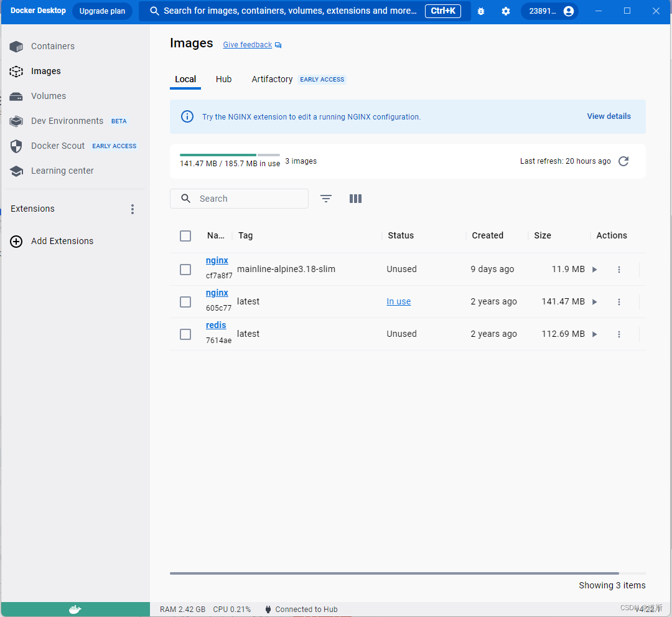Open more actions for nginx latest

tap(619, 302)
